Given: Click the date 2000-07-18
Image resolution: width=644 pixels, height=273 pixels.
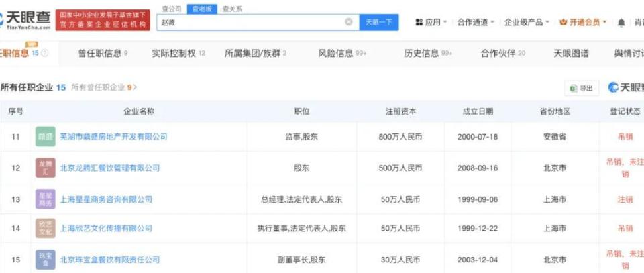Looking at the screenshot, I should coord(478,137).
